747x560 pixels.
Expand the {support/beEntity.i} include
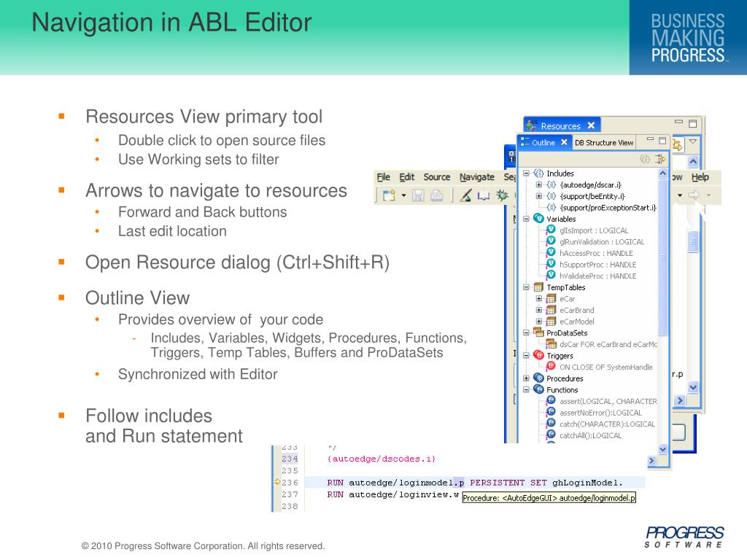click(539, 196)
